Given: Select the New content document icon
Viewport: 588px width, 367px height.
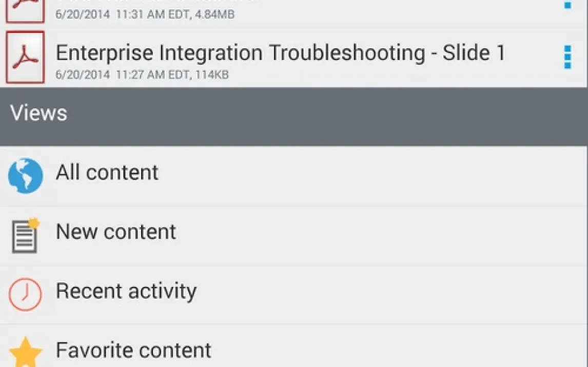Looking at the screenshot, I should point(26,236).
